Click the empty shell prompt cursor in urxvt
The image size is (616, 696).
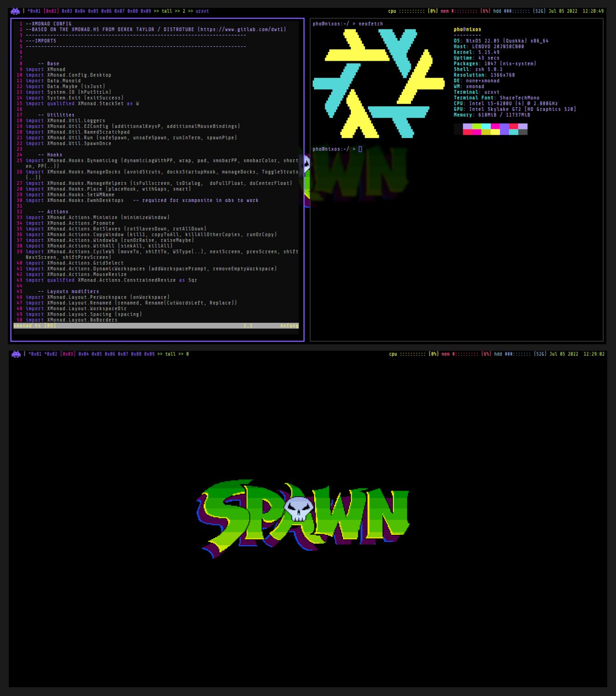360,149
